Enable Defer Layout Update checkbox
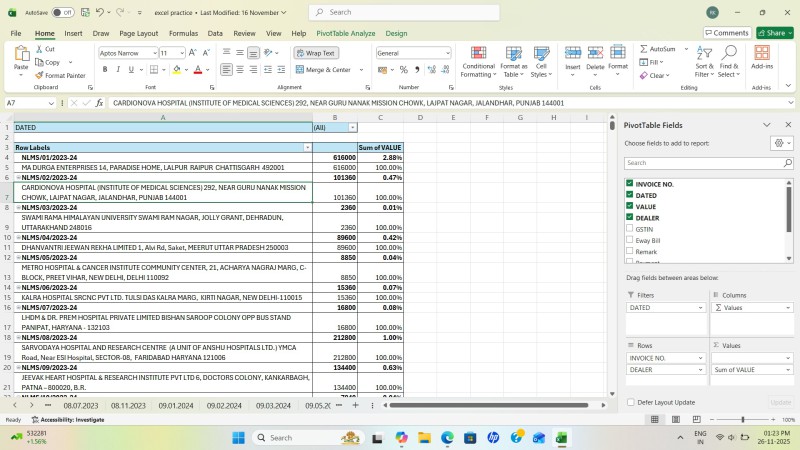 tap(630, 402)
